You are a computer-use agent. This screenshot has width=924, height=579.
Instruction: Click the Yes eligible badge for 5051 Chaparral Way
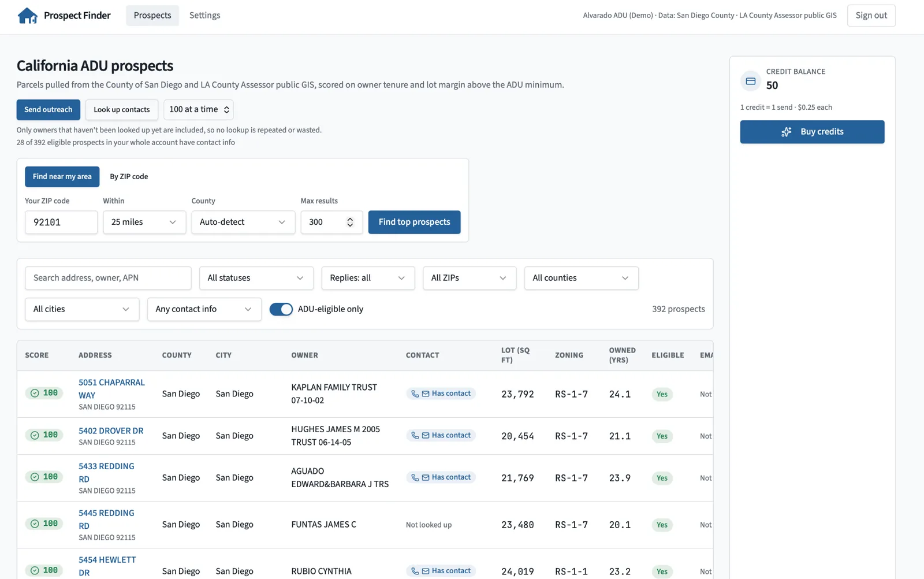click(x=662, y=394)
